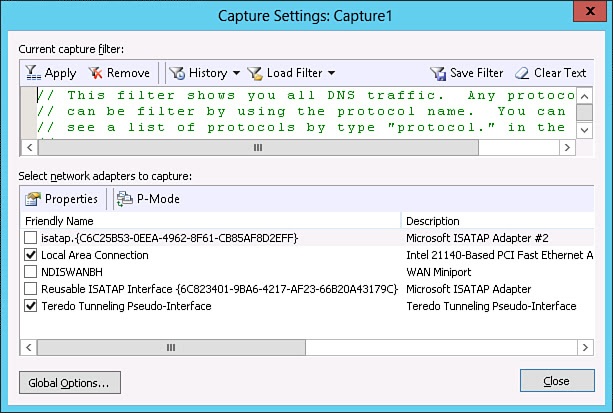Click adapter list horizontal scroll left arrow
Viewport: 613px width, 413px height.
point(29,347)
